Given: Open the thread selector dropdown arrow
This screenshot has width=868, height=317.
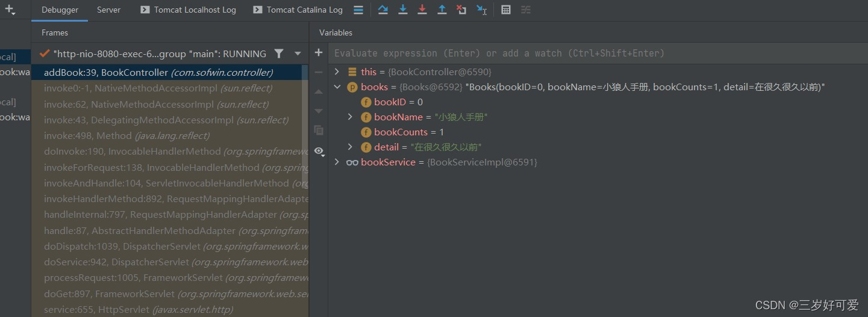Looking at the screenshot, I should [298, 54].
